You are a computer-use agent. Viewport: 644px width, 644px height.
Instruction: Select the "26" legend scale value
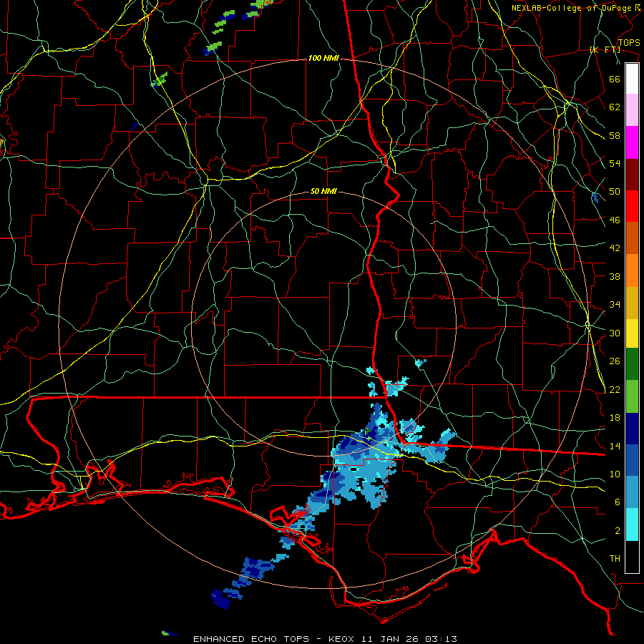[615, 361]
